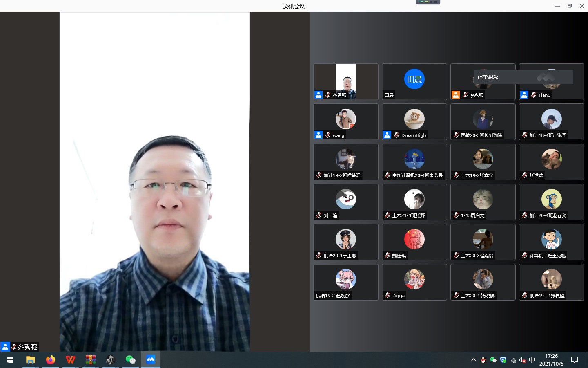Click the orange user icon beside 李永强
This screenshot has width=588, height=368.
click(456, 95)
